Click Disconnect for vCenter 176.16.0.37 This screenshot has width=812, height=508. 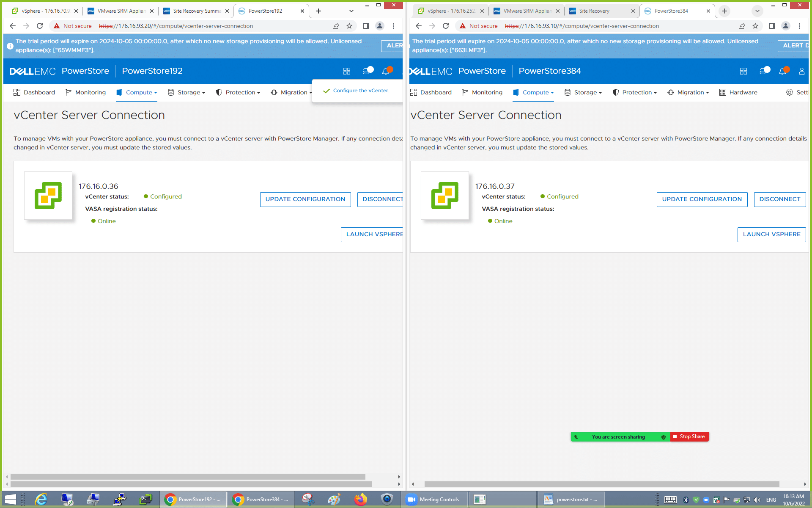[x=780, y=199]
